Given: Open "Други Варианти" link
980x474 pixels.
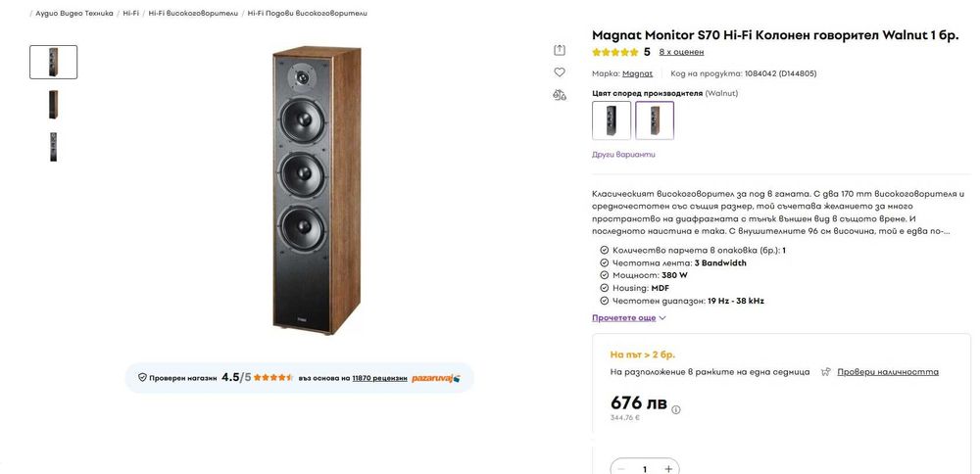Looking at the screenshot, I should (623, 154).
